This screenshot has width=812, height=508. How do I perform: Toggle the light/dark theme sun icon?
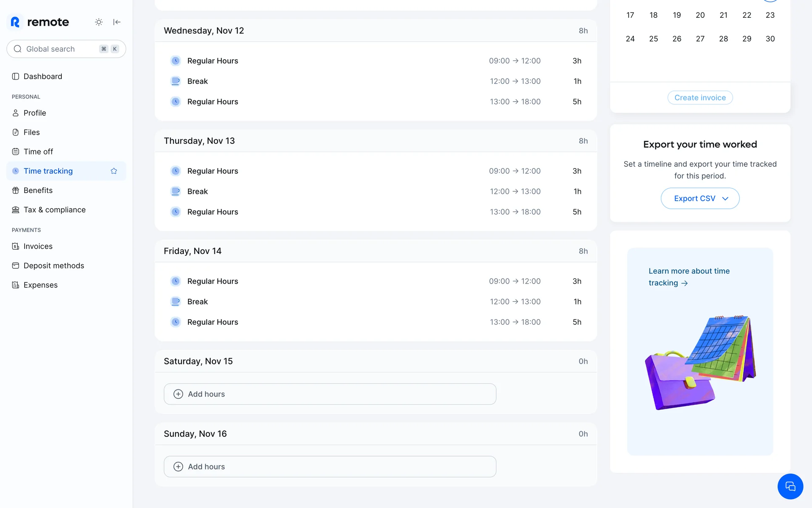(99, 22)
